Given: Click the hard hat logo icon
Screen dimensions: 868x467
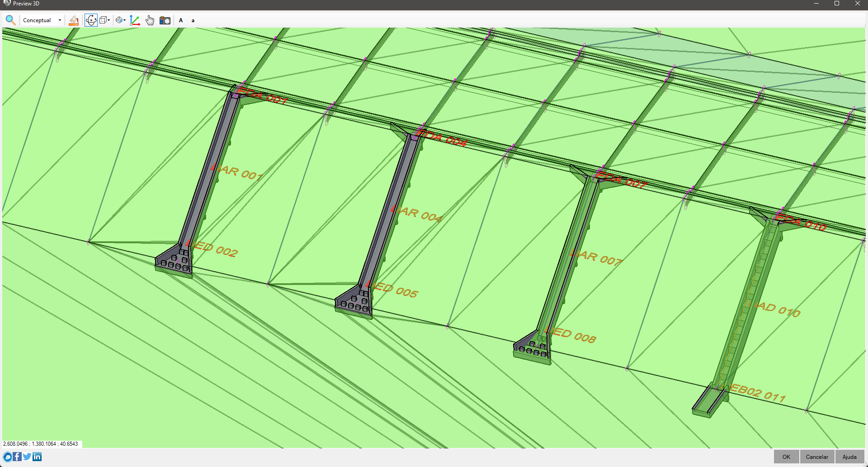Looking at the screenshot, I should [8, 457].
